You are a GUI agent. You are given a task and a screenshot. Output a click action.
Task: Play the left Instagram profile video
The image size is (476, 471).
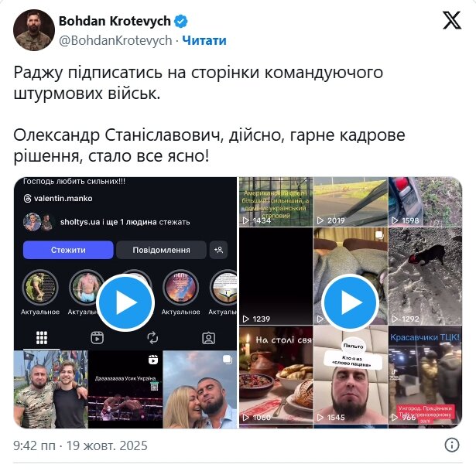[125, 302]
